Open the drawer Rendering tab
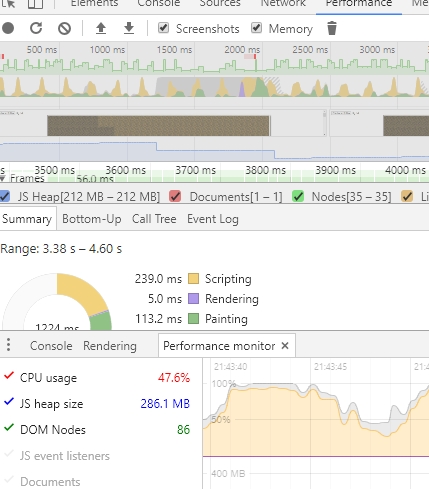 pyautogui.click(x=110, y=346)
